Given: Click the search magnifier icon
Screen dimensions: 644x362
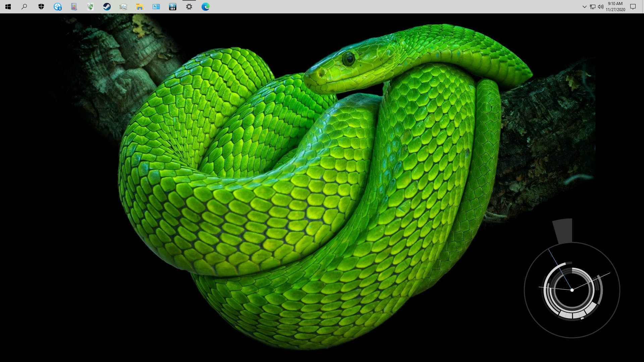Looking at the screenshot, I should tap(24, 7).
